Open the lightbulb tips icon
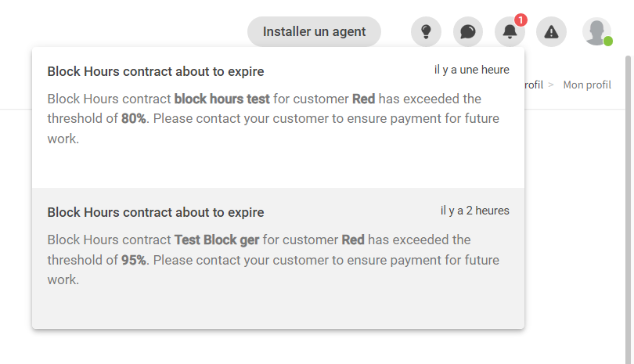634x364 pixels. pos(426,31)
